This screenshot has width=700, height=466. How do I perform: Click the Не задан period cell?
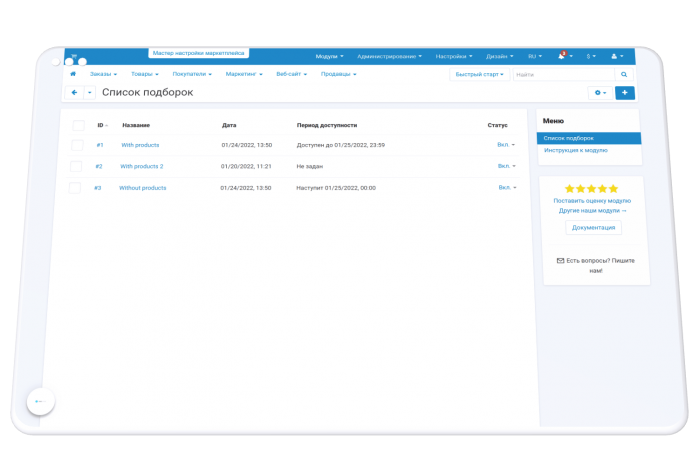click(309, 166)
